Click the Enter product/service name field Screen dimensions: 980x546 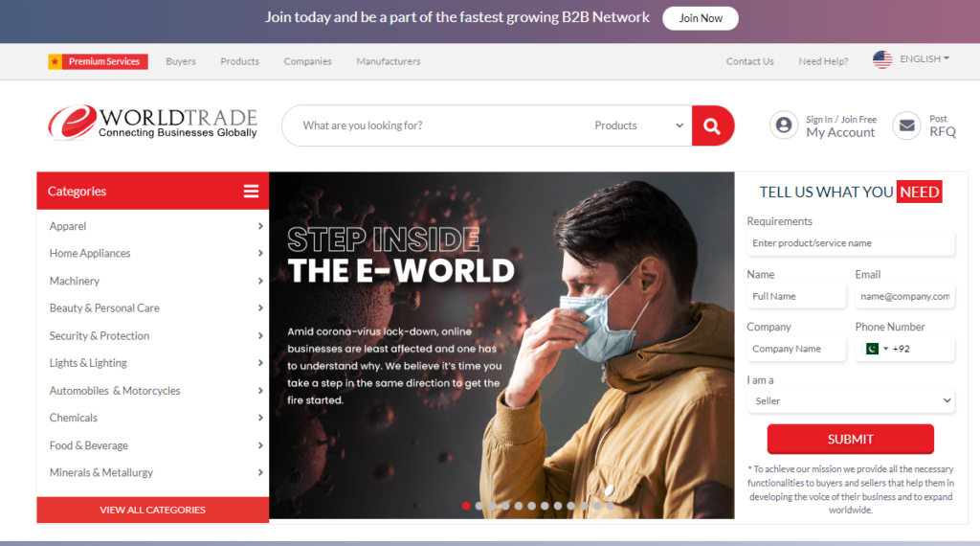pyautogui.click(x=850, y=243)
